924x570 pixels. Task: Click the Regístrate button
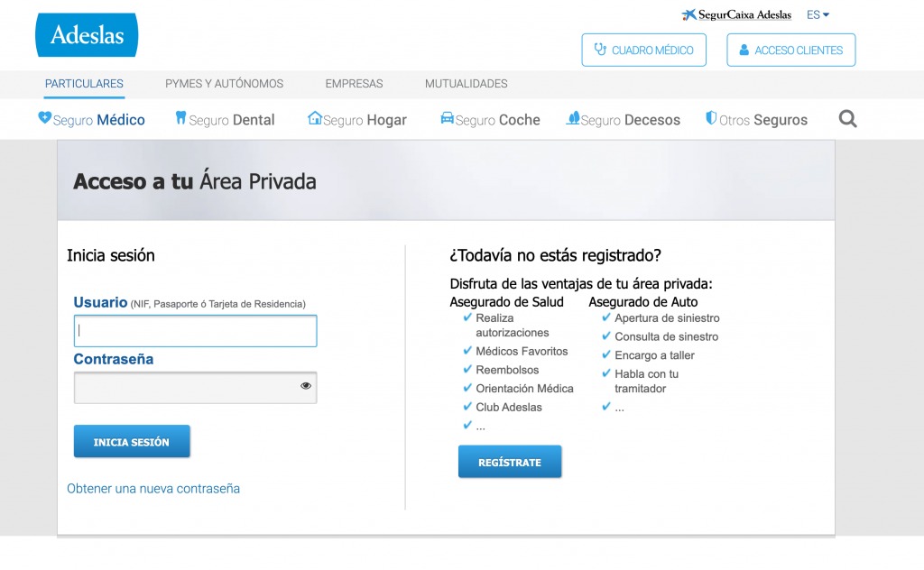510,462
